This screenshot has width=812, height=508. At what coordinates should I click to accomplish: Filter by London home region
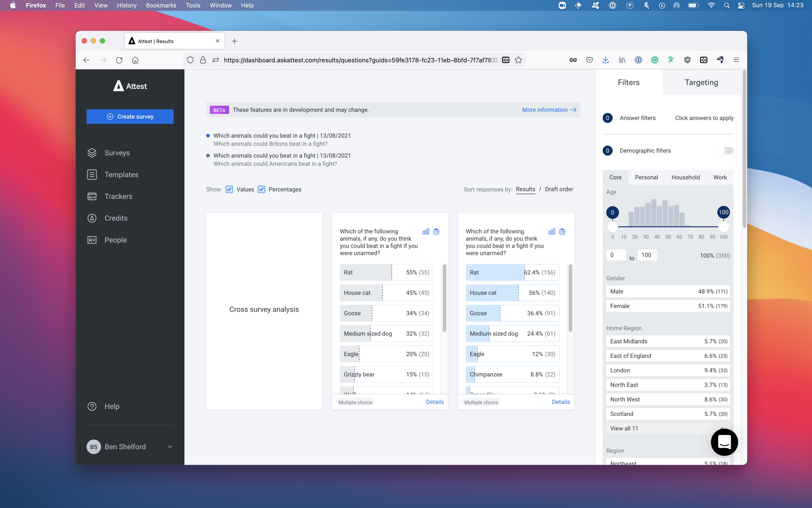tap(668, 370)
